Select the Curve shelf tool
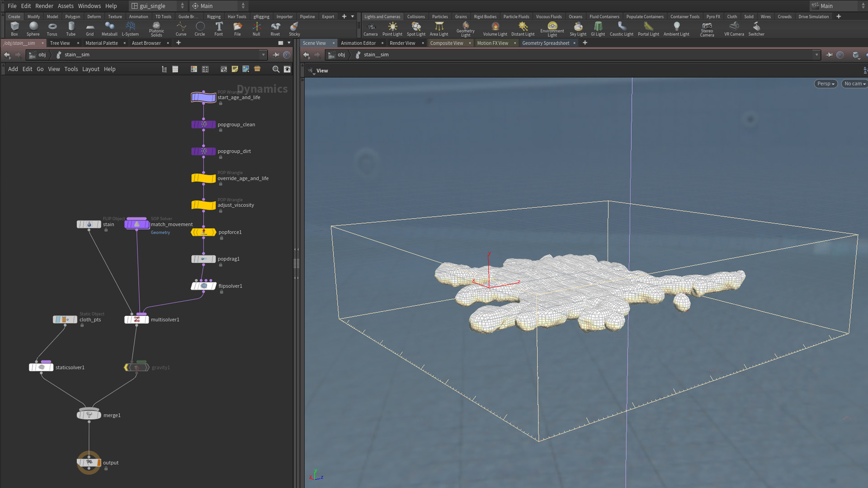Image resolution: width=868 pixels, height=488 pixels. pyautogui.click(x=181, y=29)
